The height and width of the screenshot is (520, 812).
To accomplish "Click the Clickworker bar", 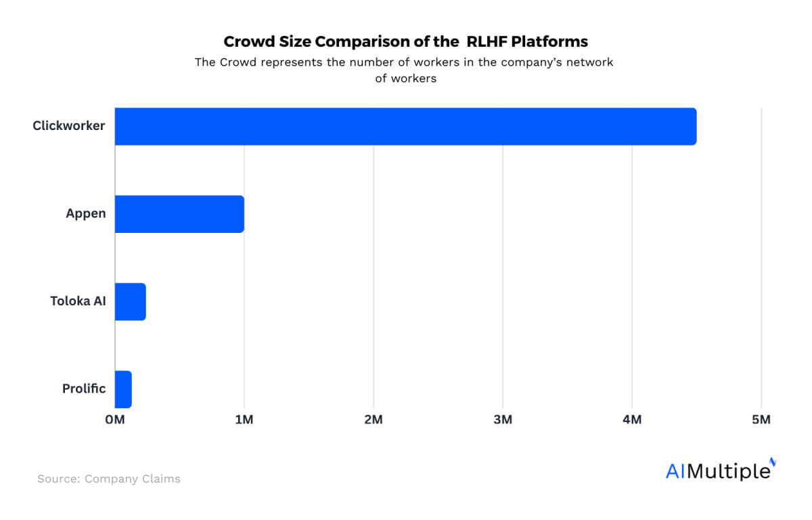I will pyautogui.click(x=406, y=125).
